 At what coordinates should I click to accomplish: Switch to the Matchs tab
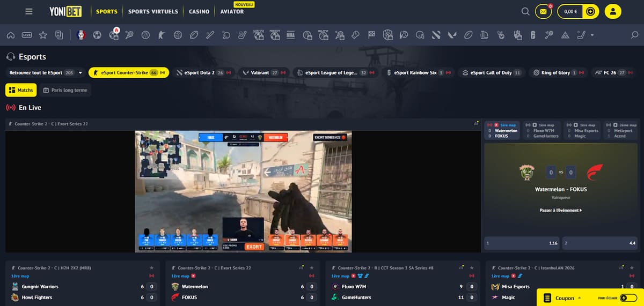tap(21, 90)
